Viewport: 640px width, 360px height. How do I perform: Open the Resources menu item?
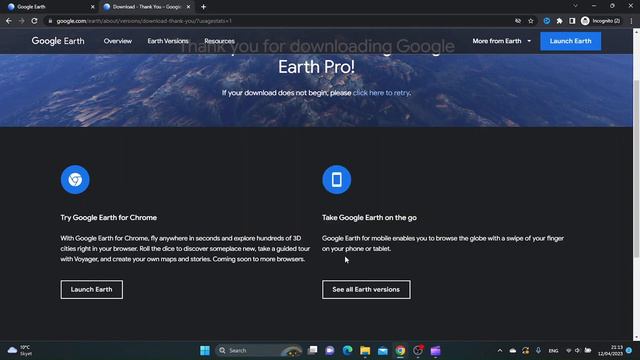pyautogui.click(x=220, y=41)
